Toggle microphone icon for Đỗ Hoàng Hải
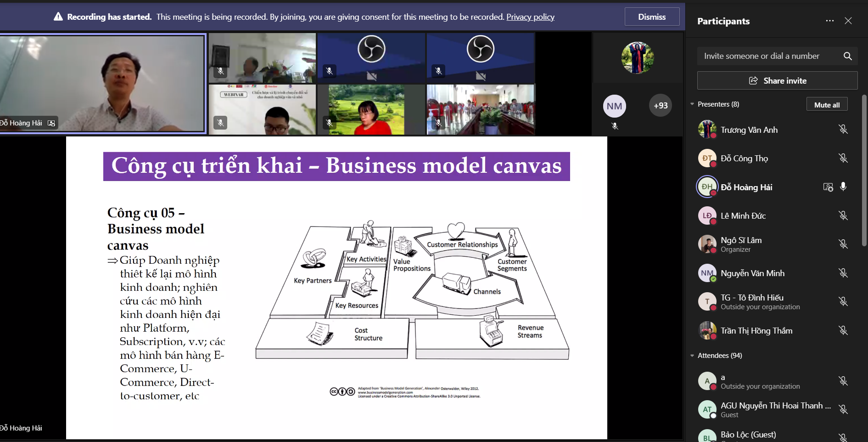Screen dimensions: 868x442 (x=843, y=187)
